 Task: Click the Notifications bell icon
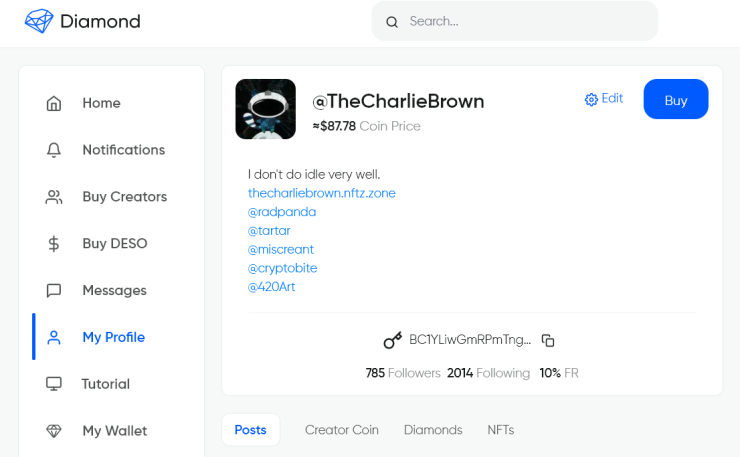[54, 150]
